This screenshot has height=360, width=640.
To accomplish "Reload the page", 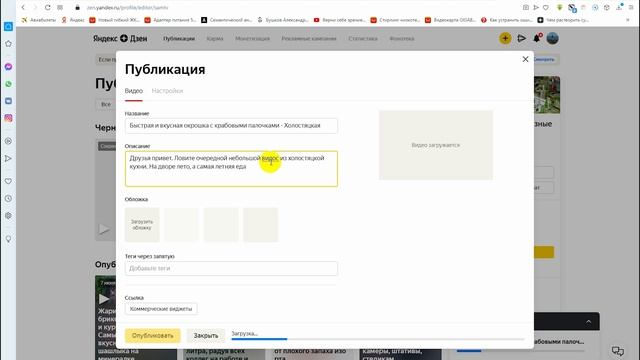I will point(48,7).
